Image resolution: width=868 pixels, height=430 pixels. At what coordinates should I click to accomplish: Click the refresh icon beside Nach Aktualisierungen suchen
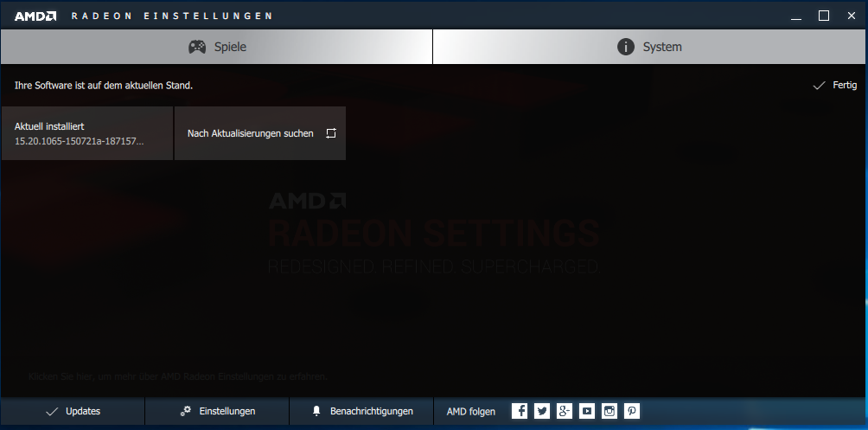331,133
